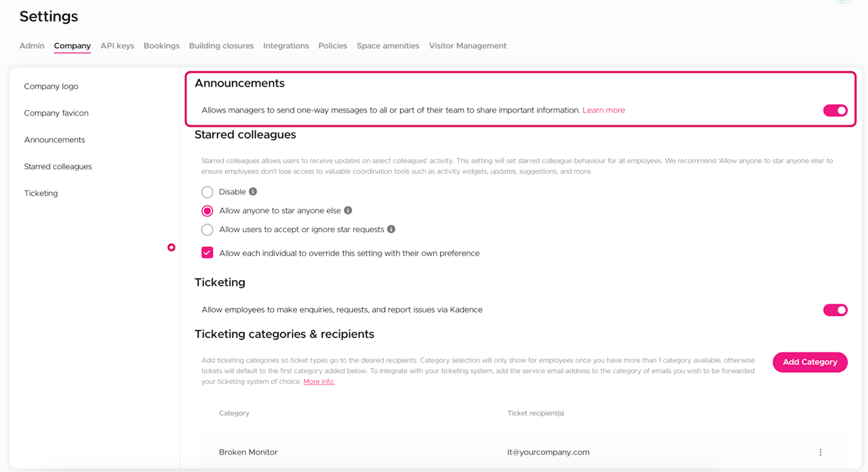Viewport: 868px width, 472px height.
Task: Open the API keys tab
Action: point(117,46)
